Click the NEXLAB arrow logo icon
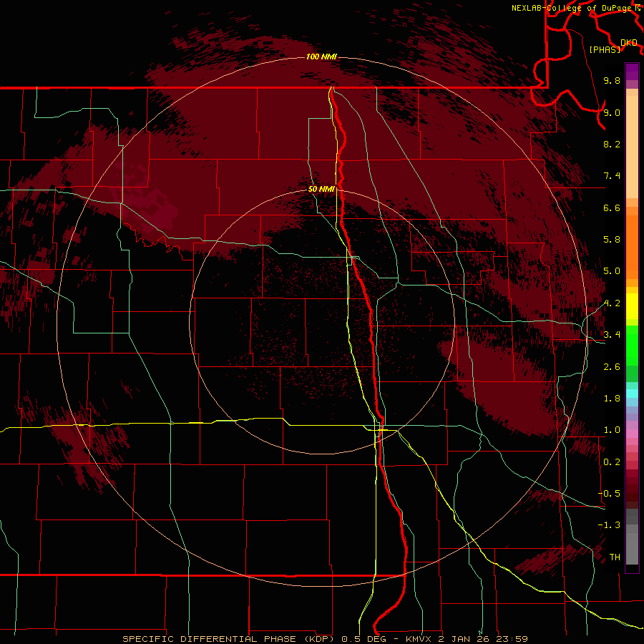The image size is (644, 644). [x=638, y=8]
